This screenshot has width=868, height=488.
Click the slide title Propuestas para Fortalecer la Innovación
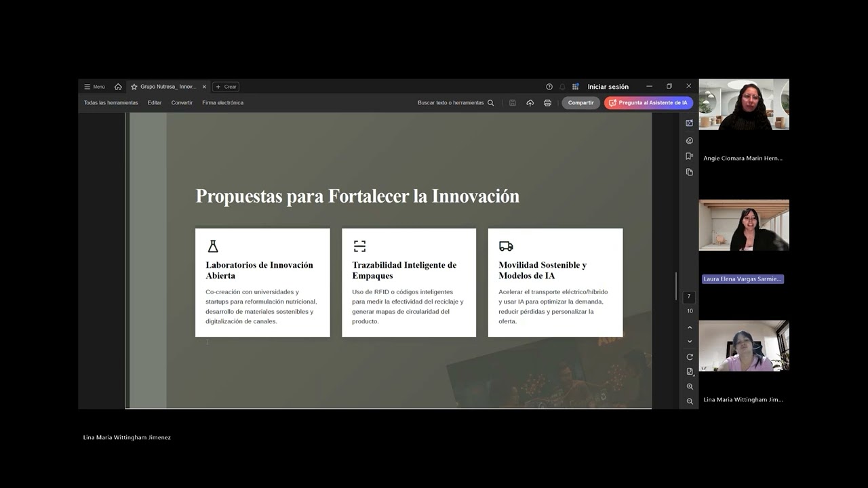[x=357, y=197]
